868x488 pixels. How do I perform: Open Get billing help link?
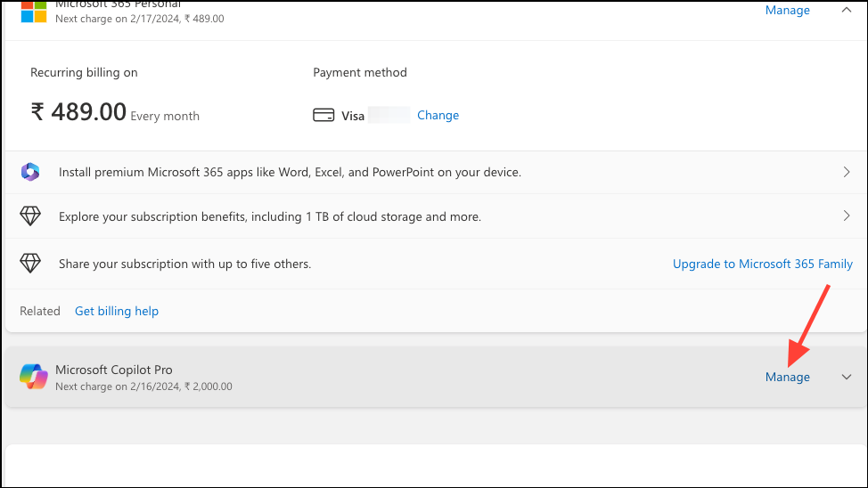pos(117,311)
